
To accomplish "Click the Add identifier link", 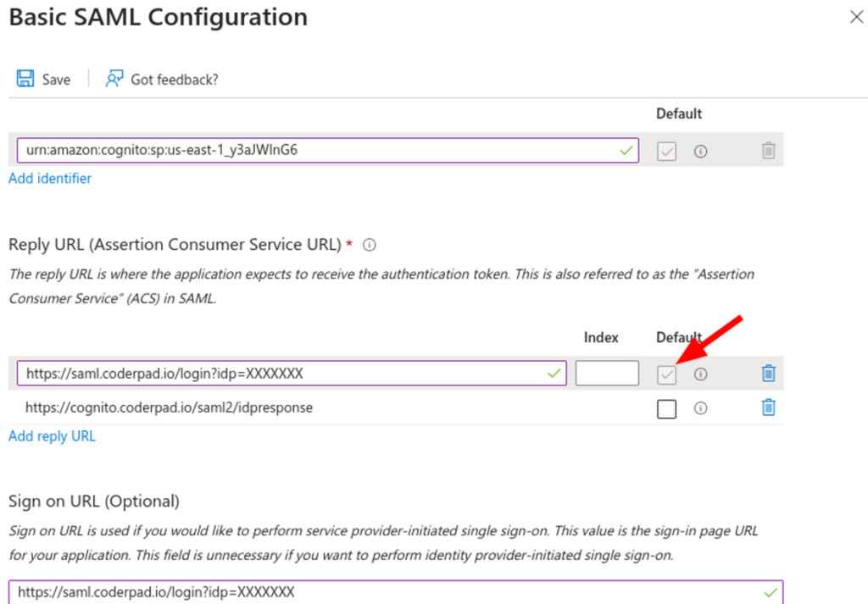I will click(x=49, y=179).
